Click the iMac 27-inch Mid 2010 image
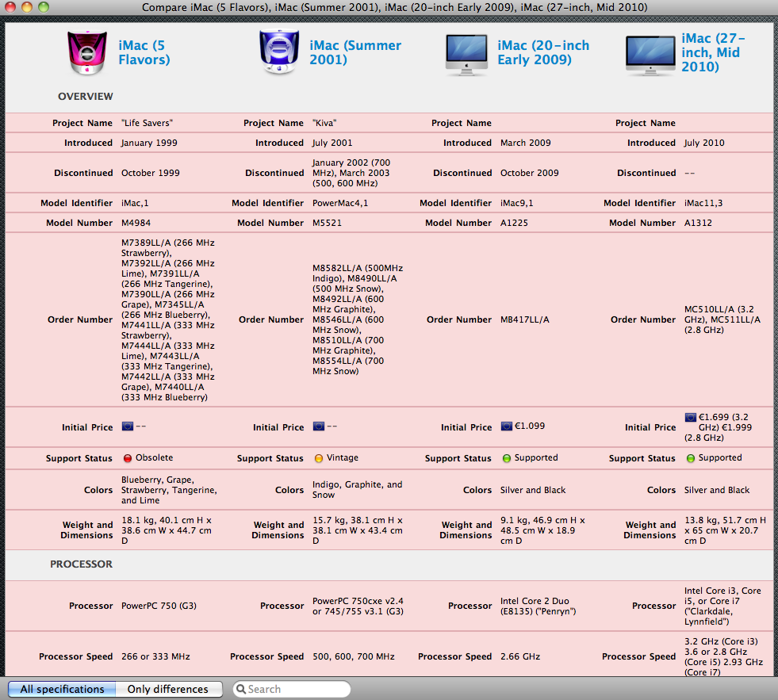778x700 pixels. pyautogui.click(x=650, y=55)
